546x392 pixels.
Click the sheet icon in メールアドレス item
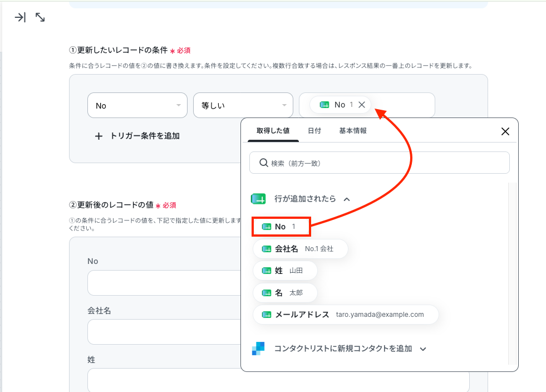pos(267,315)
